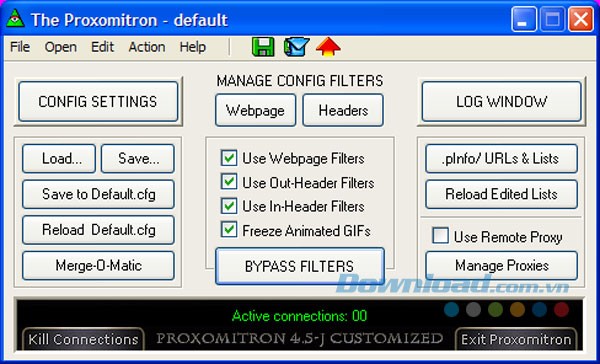This screenshot has width=600, height=364.
Task: Open the Headers filters manager
Action: (343, 110)
